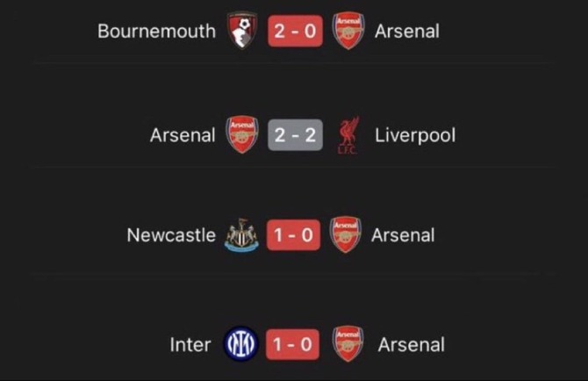
Task: Click the Arsenal crest in Inter match
Action: (x=348, y=344)
